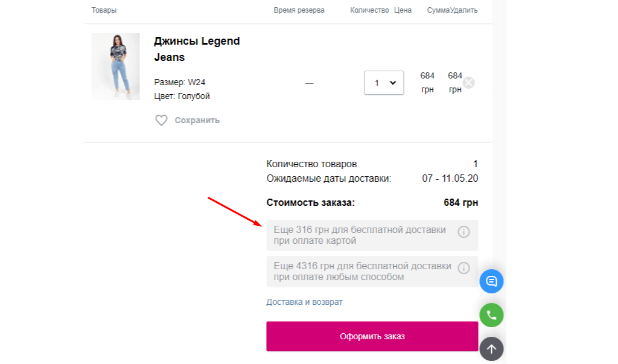
Task: Click the Удалить column header
Action: (x=462, y=10)
